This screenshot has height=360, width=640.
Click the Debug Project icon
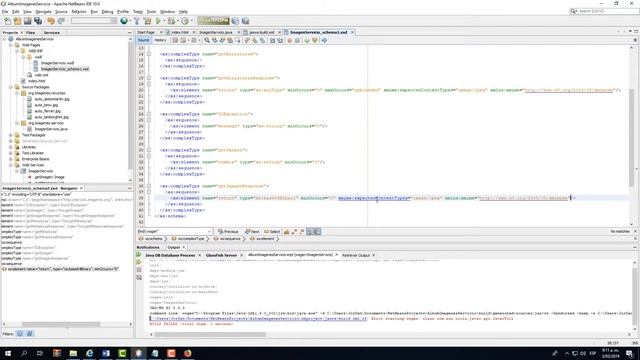(x=171, y=21)
